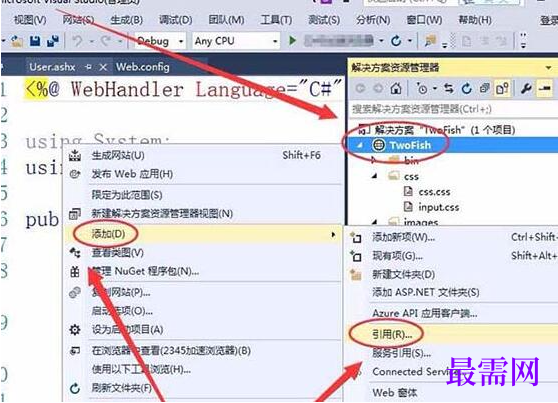Click Back in Solution Explorer toolbar
This screenshot has height=403, width=558.
coord(360,88)
